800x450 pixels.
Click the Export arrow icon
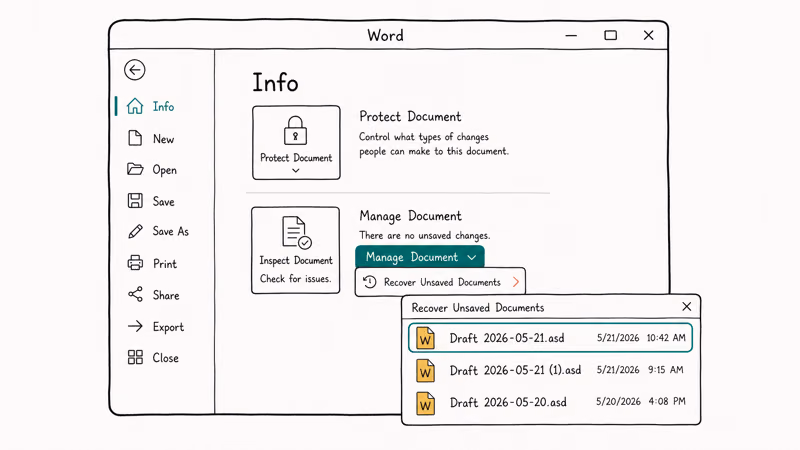coord(135,326)
